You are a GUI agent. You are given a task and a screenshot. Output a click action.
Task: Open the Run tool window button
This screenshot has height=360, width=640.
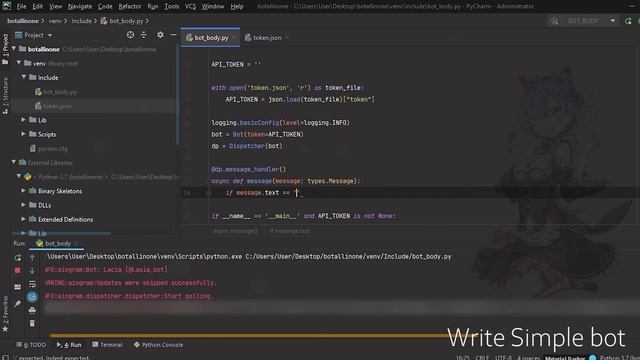pos(69,345)
